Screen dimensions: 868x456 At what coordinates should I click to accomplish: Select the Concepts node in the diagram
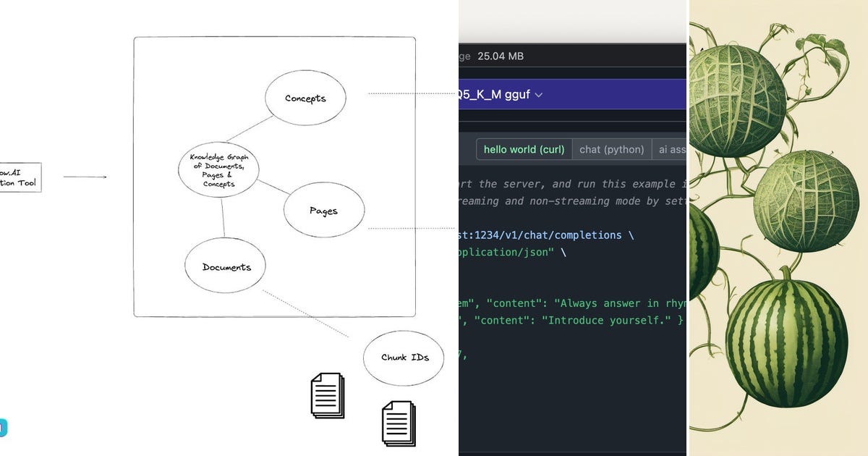[305, 97]
